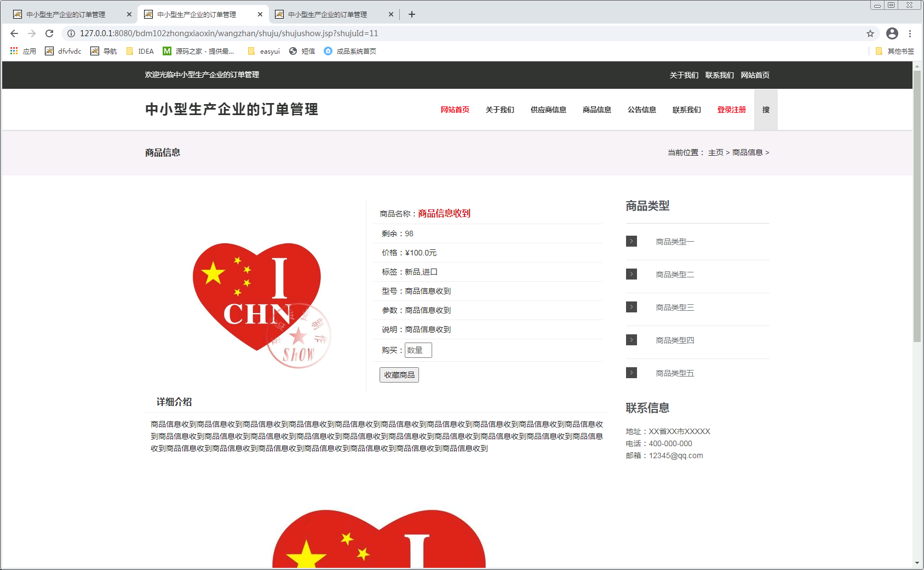Click arrow icon beside 商品类型四

(632, 340)
